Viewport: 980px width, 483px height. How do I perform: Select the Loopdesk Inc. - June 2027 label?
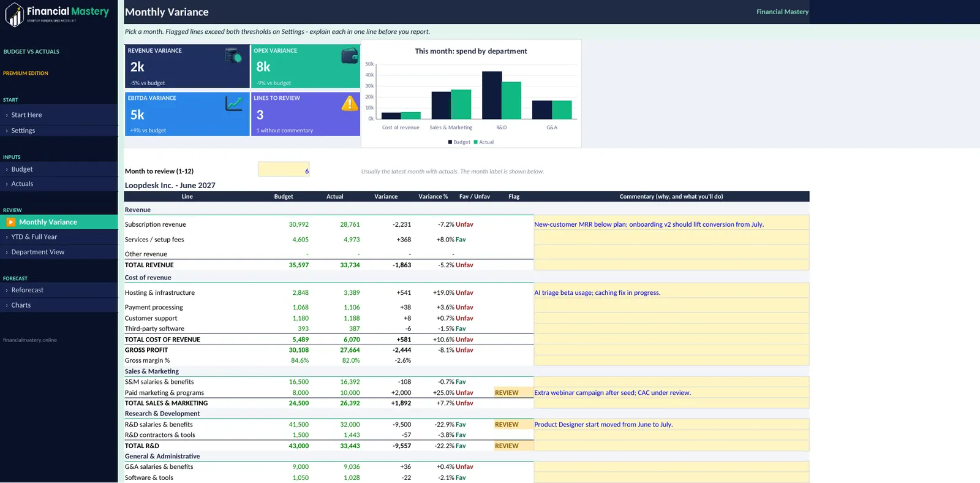[170, 185]
